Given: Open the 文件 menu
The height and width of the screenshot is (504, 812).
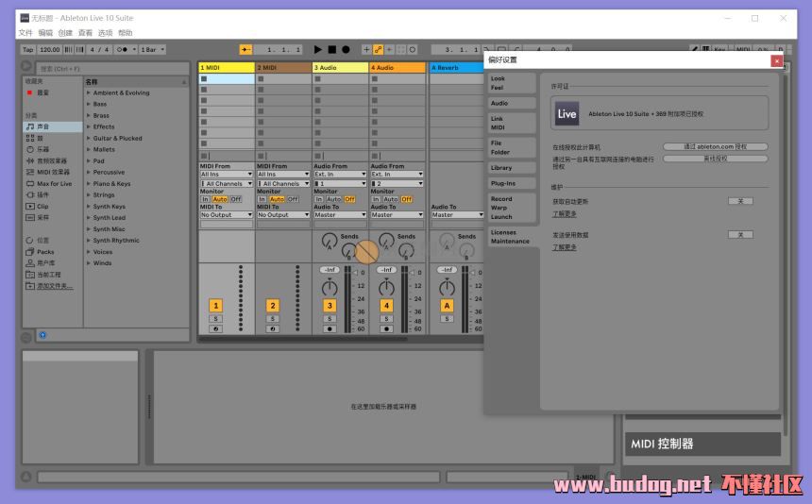Looking at the screenshot, I should tap(25, 33).
